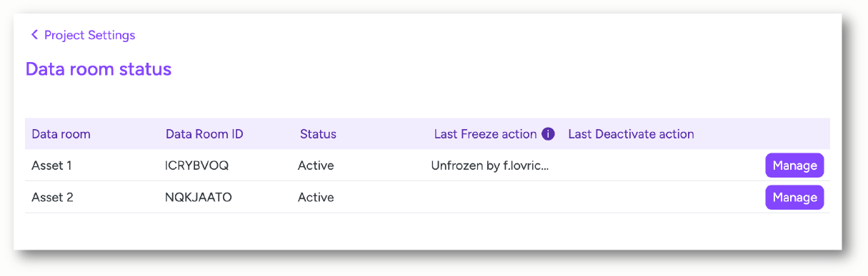Click the Last Freeze action header

[486, 134]
